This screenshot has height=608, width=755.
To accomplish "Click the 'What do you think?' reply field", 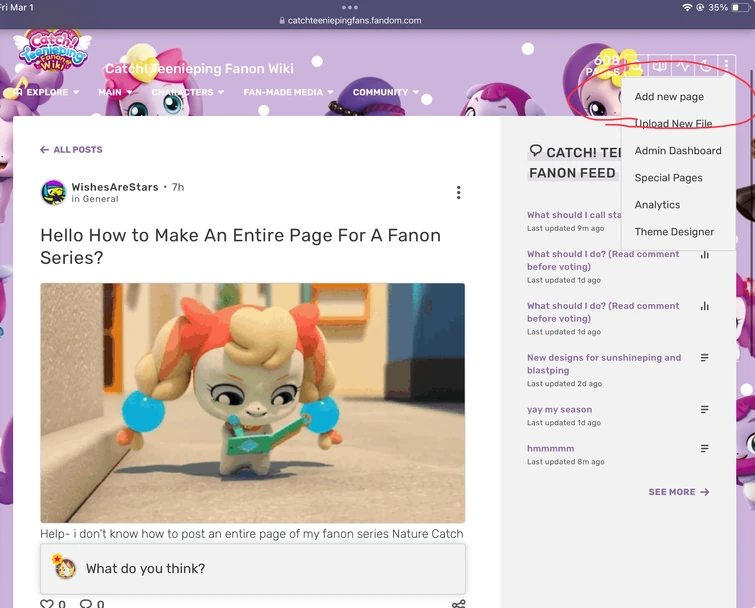I will coord(252,569).
